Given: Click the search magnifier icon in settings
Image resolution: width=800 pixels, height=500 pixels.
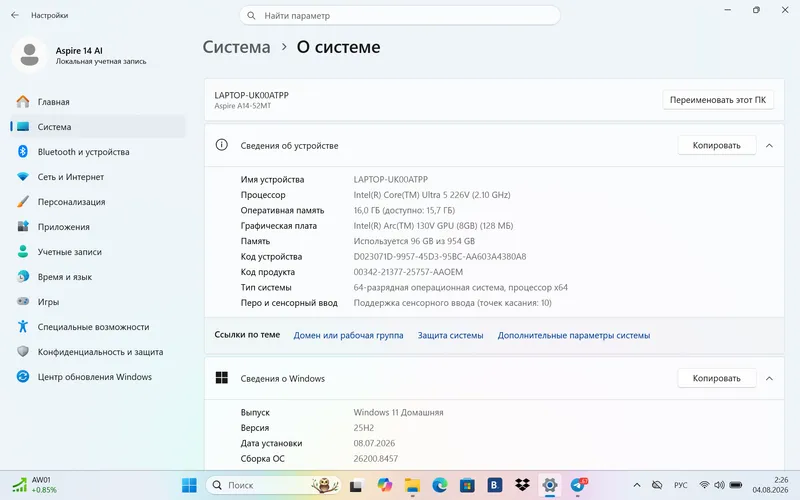Looking at the screenshot, I should click(251, 15).
